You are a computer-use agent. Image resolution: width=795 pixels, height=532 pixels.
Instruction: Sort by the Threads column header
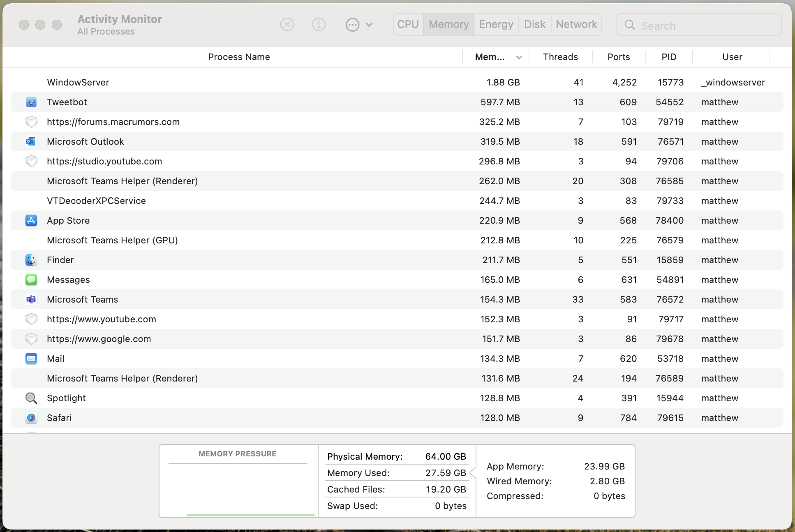pyautogui.click(x=560, y=57)
